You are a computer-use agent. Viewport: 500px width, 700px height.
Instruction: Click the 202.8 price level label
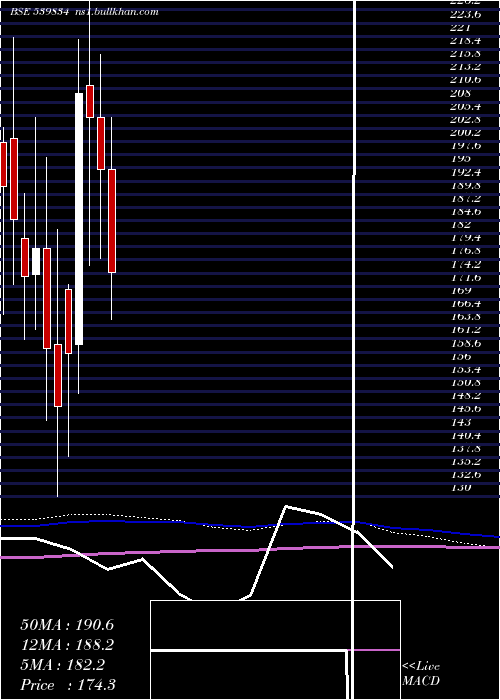[465, 120]
